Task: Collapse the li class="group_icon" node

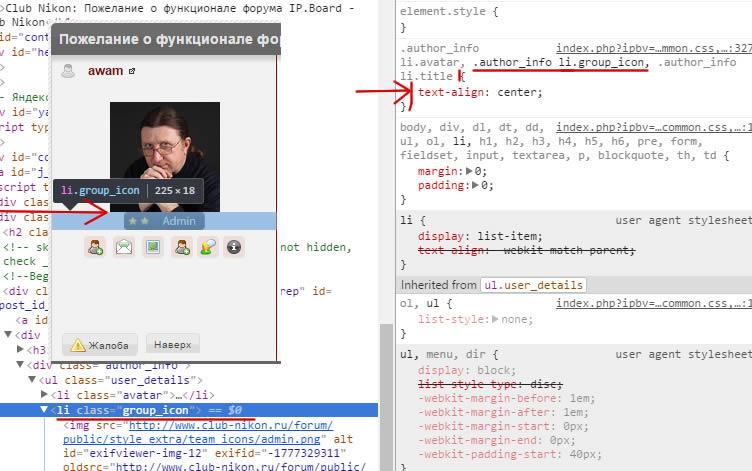Action: coord(44,410)
